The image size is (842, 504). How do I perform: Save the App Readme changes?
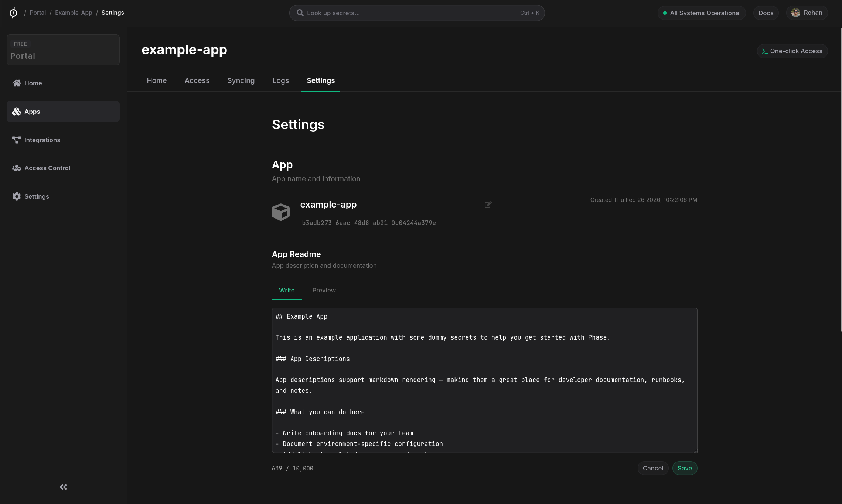(685, 468)
